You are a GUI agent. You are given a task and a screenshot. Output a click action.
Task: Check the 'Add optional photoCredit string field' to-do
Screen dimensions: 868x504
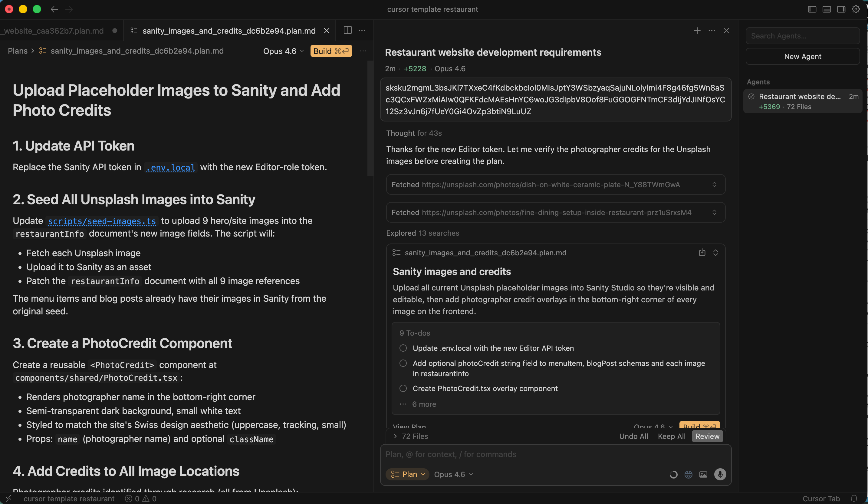[x=403, y=363]
